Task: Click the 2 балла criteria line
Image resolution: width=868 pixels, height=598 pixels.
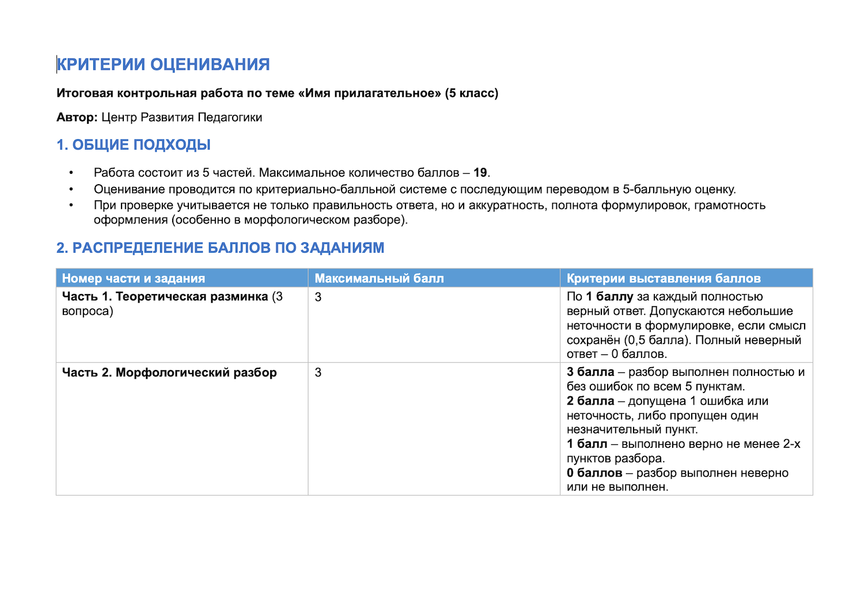Action: click(668, 416)
